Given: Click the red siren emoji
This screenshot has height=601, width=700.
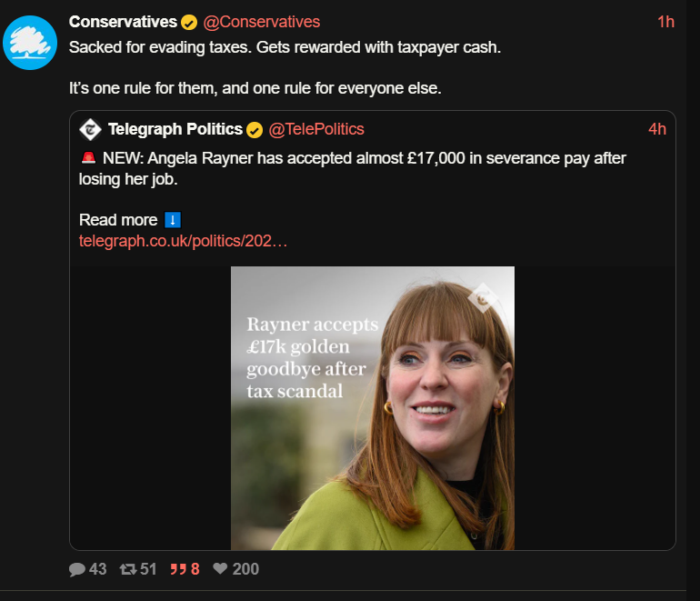Looking at the screenshot, I should pyautogui.click(x=88, y=158).
